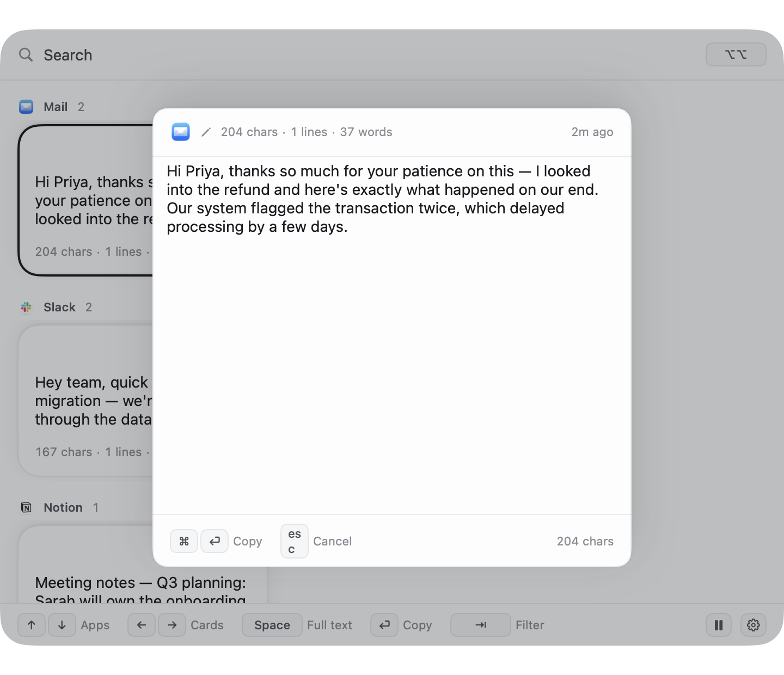Select the Slack group label
Screen dimensions: 784x675
[59, 307]
